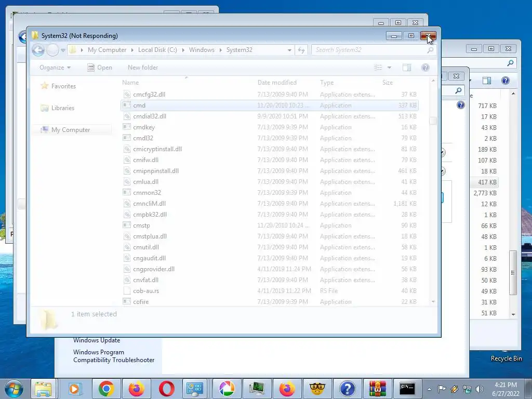Click the Windows Update link in background window
Screen dimensions: 532x399
96,340
